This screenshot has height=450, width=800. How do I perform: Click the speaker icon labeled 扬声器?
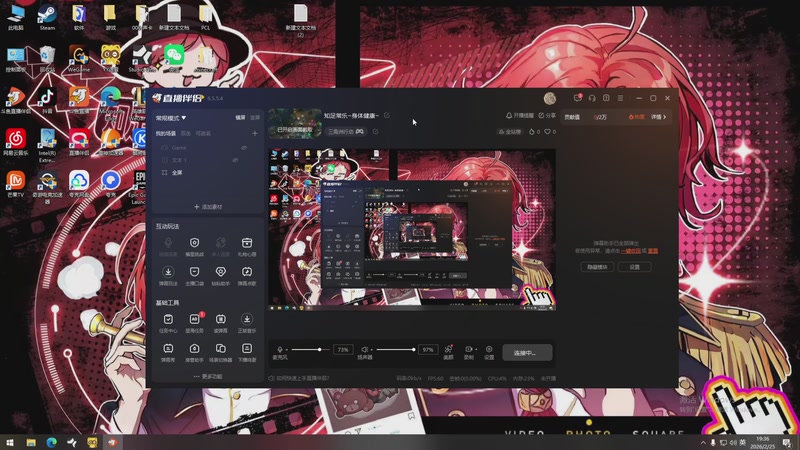[364, 349]
